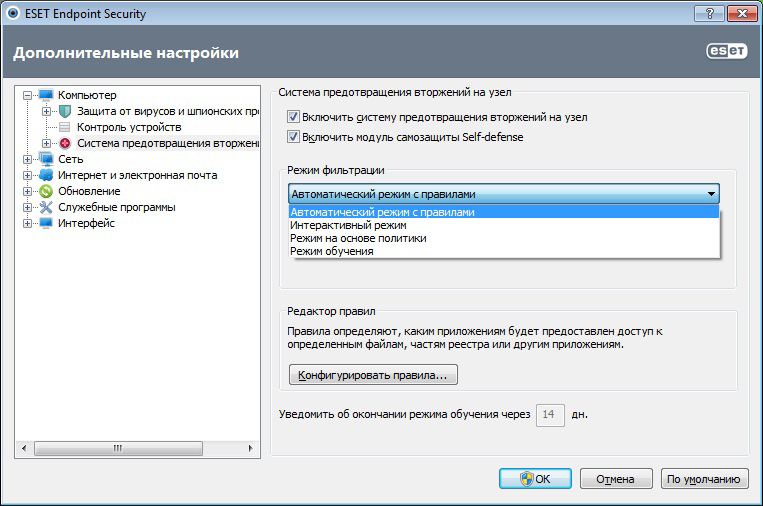
Task: Click the green Обновление refresh icon
Action: (x=46, y=191)
